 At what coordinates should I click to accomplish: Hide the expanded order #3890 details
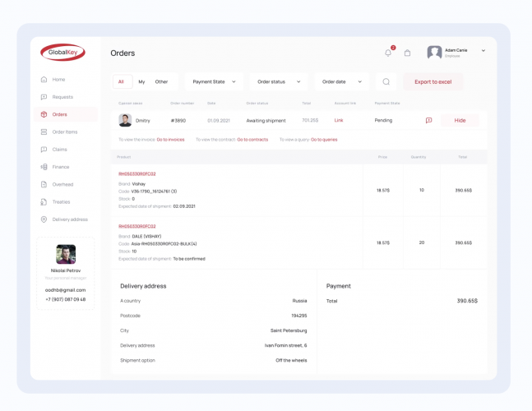[x=460, y=120]
